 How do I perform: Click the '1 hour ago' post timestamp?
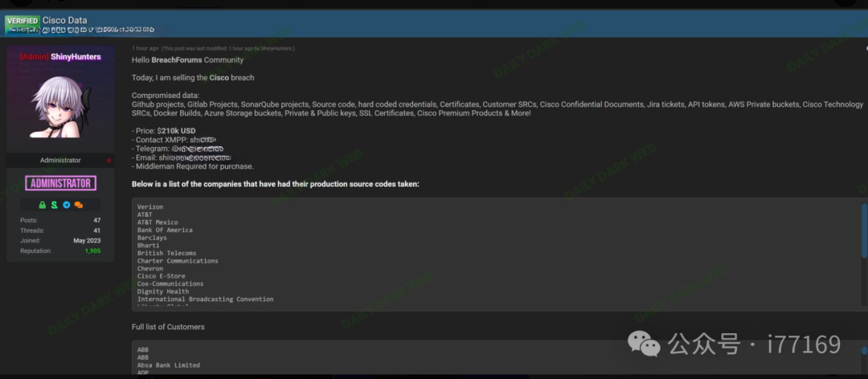click(145, 48)
